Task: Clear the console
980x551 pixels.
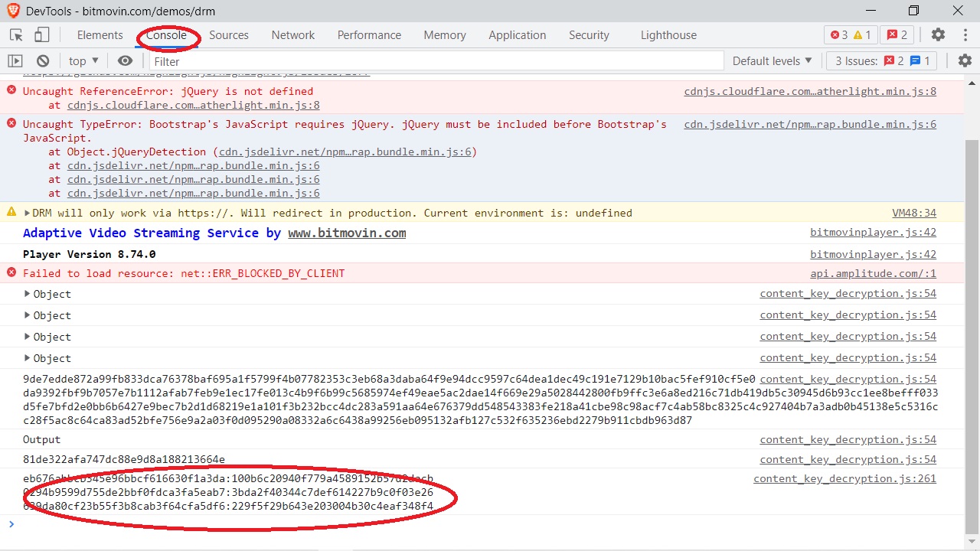Action: [x=43, y=61]
